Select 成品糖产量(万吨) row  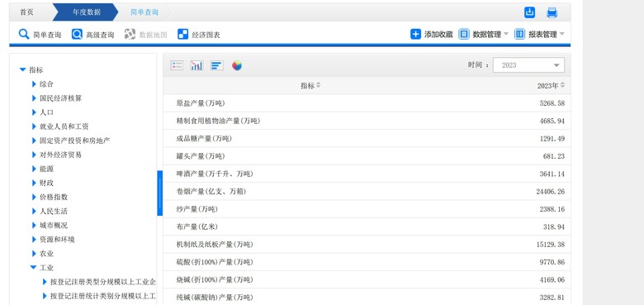click(367, 139)
